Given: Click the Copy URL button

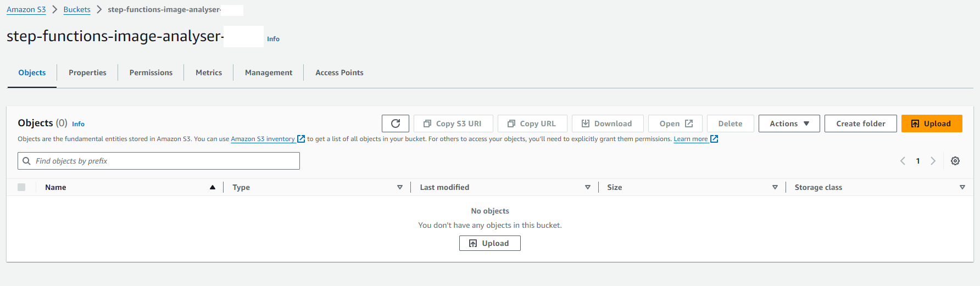Looking at the screenshot, I should (532, 124).
